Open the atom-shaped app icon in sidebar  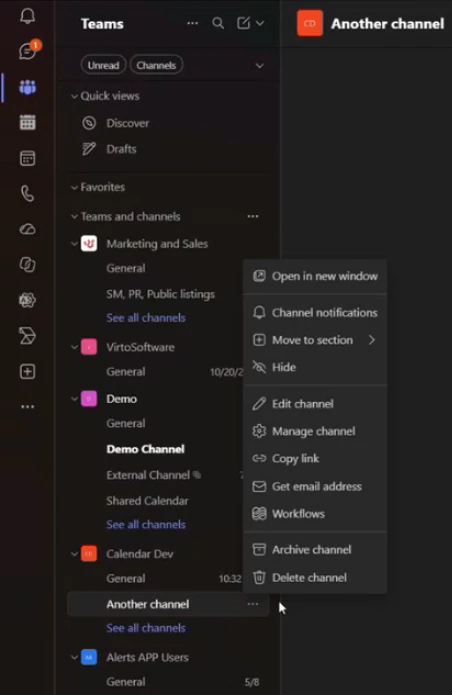[27, 300]
